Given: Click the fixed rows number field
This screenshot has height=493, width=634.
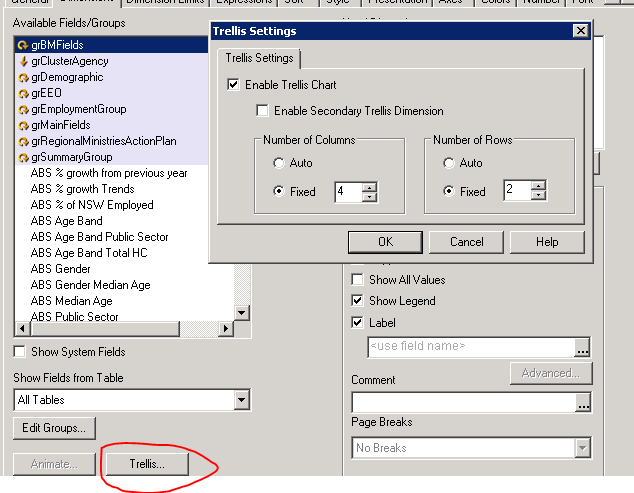Looking at the screenshot, I should pos(518,190).
